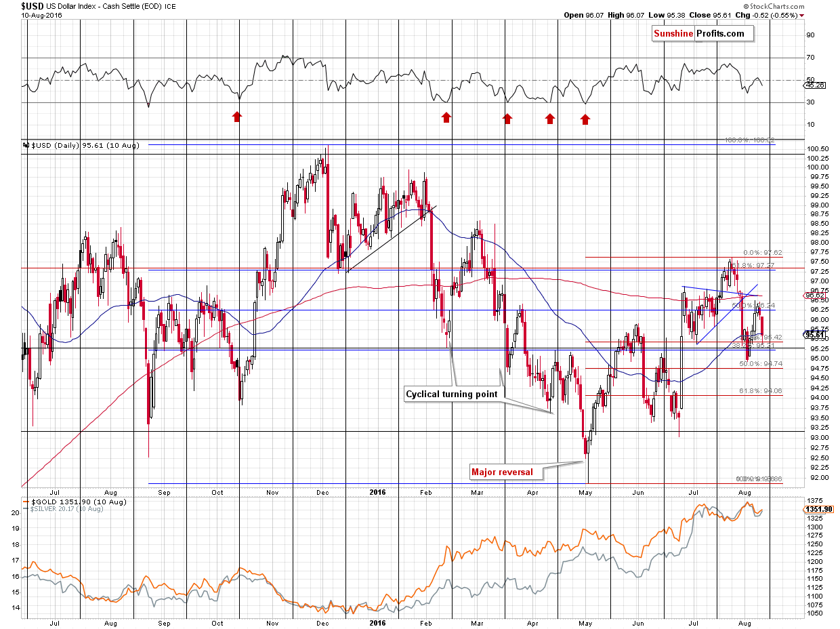The image size is (840, 629).
Task: Click the Apr label under the gold panel
Action: tap(533, 623)
